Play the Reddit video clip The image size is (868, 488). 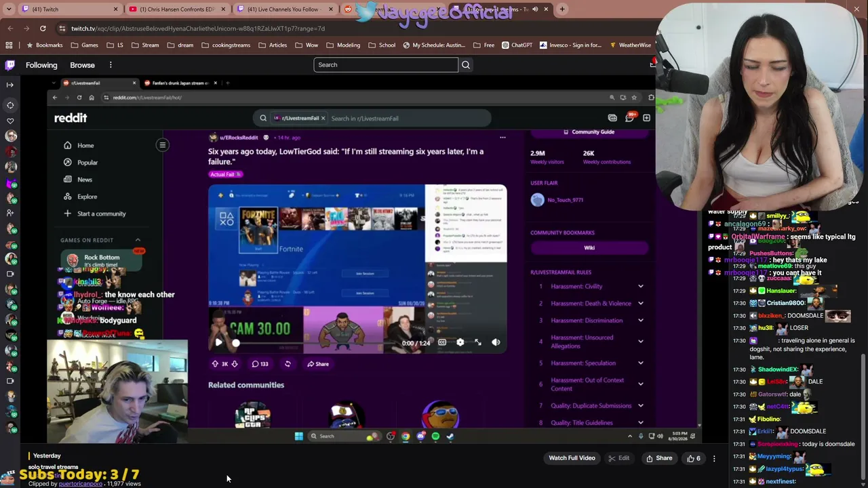(x=218, y=342)
